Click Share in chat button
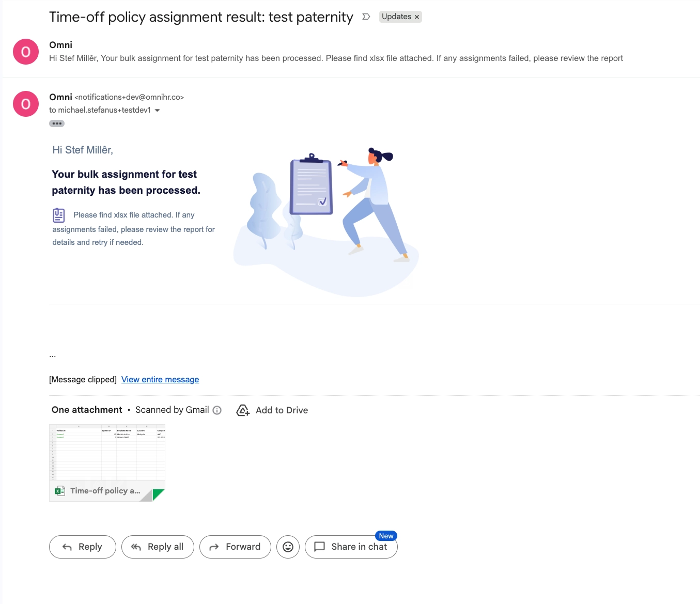The height and width of the screenshot is (604, 700). pos(351,547)
